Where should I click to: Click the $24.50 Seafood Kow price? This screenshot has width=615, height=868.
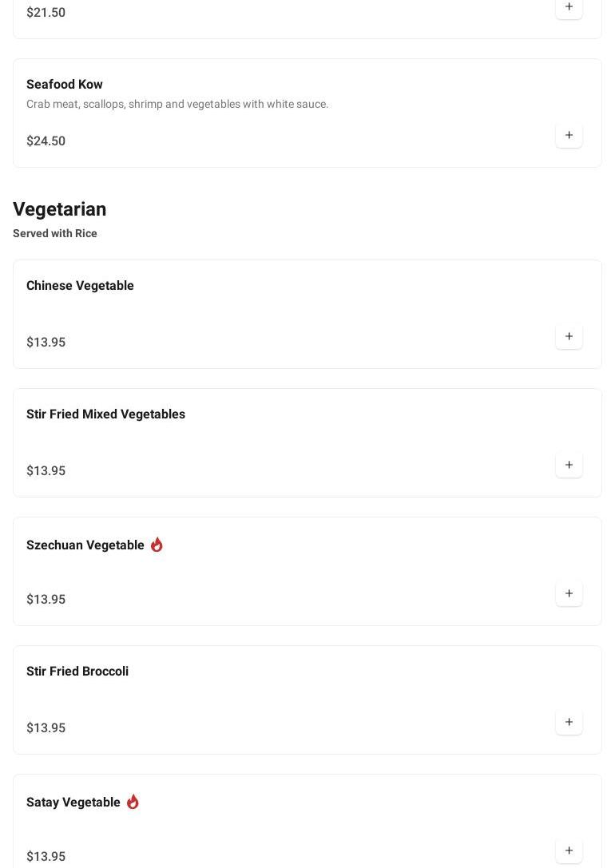pyautogui.click(x=46, y=141)
